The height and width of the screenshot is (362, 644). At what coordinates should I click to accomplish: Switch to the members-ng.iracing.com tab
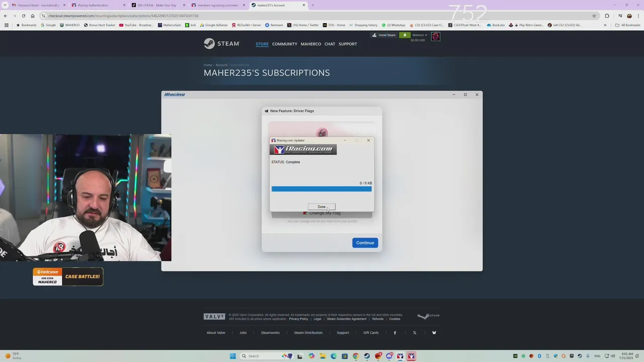click(217, 5)
